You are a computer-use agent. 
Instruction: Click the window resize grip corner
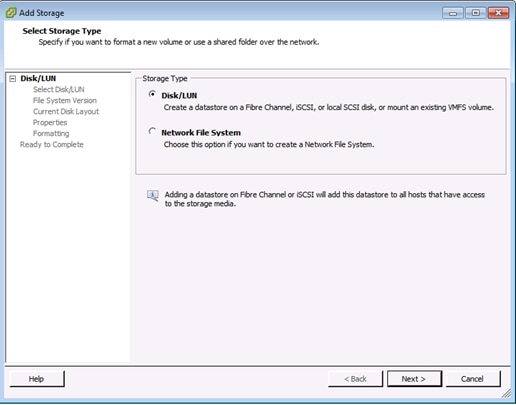(x=506, y=394)
